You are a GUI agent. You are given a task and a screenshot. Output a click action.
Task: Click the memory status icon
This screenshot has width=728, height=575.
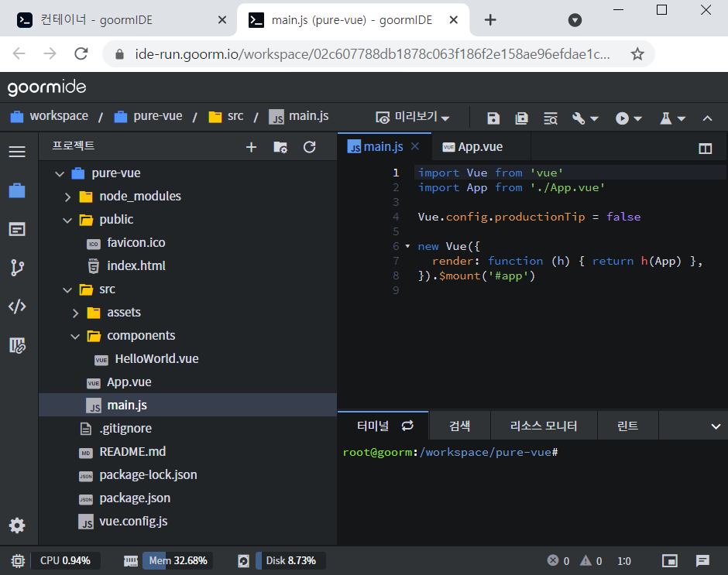131,561
